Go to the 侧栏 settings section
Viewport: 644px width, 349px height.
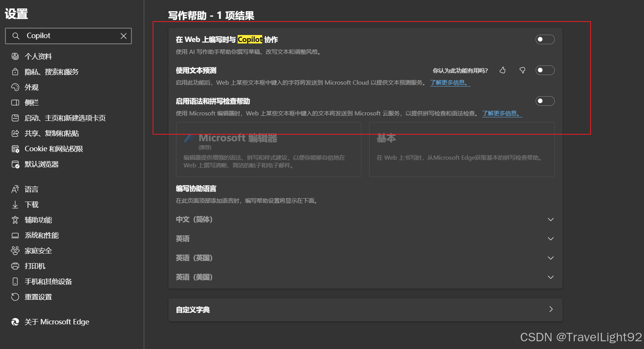pyautogui.click(x=32, y=102)
